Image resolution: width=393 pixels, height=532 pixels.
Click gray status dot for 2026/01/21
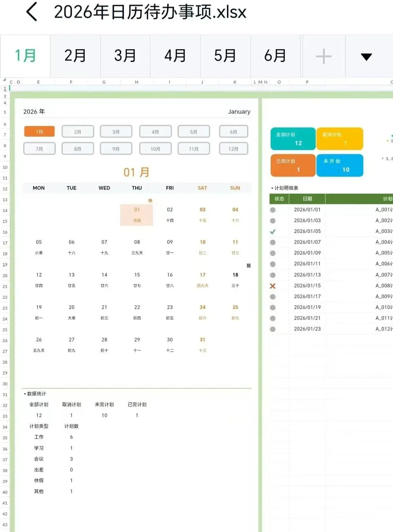click(x=273, y=318)
